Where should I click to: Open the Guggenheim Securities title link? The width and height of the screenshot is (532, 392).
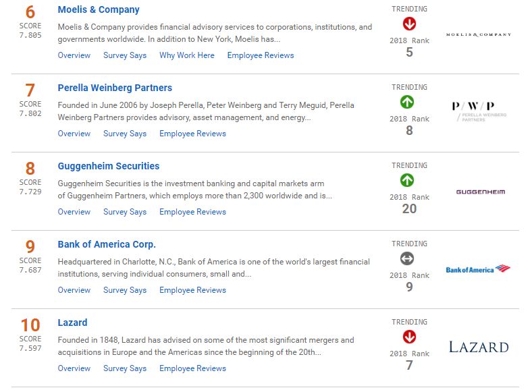tap(109, 166)
